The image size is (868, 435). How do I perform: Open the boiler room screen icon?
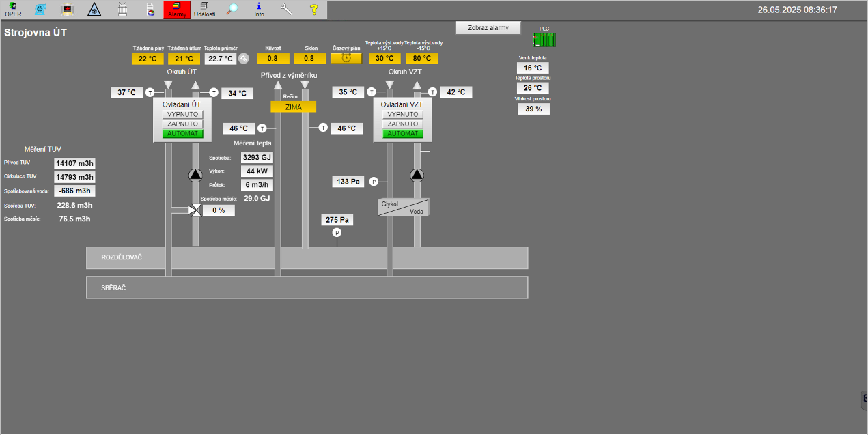(x=68, y=9)
